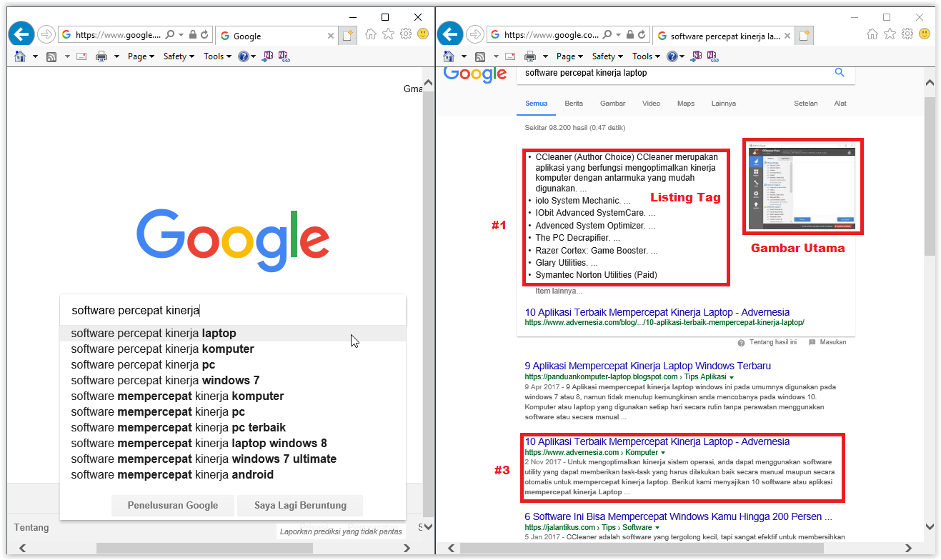Open Safety menu in right window

point(607,56)
